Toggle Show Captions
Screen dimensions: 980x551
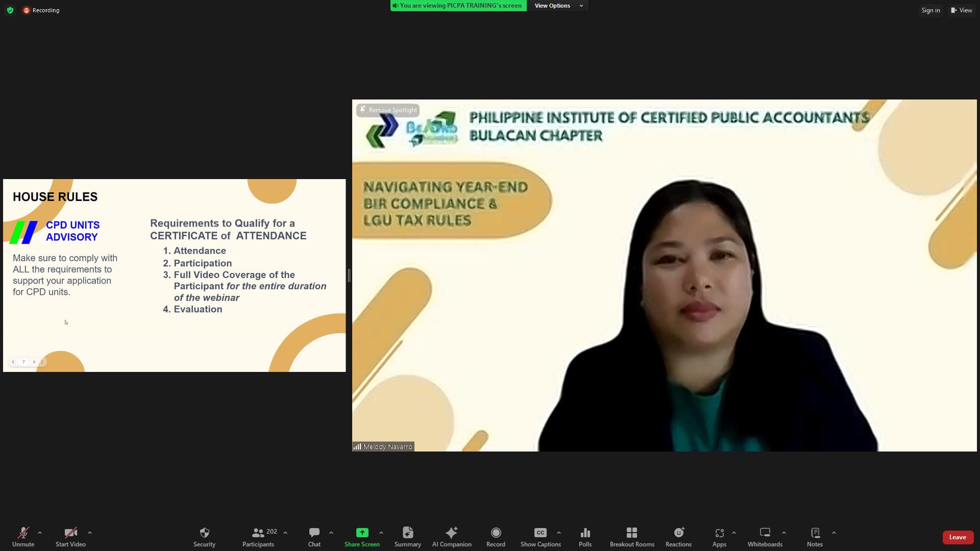(x=541, y=537)
